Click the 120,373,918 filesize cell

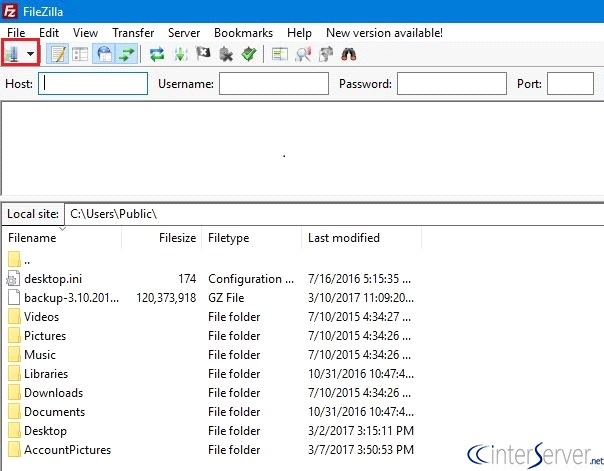point(166,298)
